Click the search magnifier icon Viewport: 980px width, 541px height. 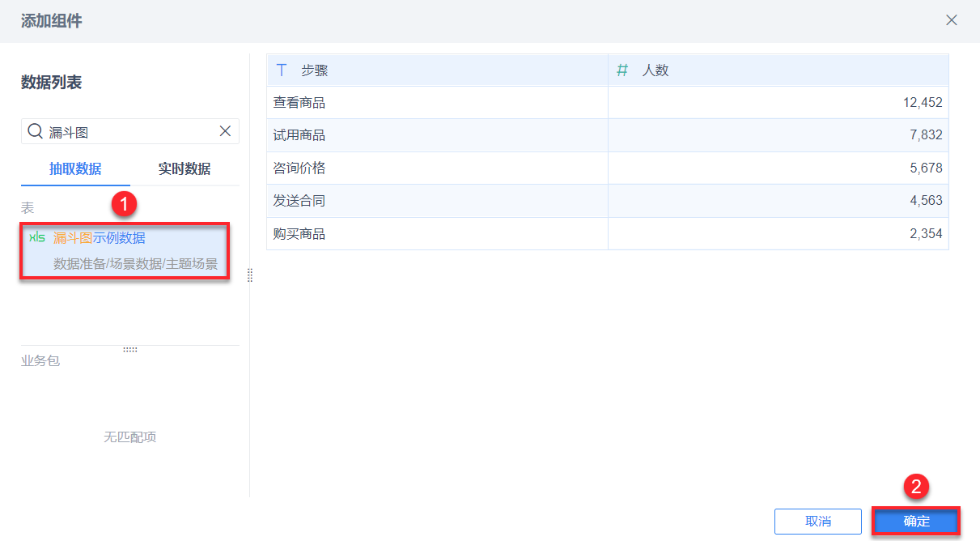click(36, 131)
